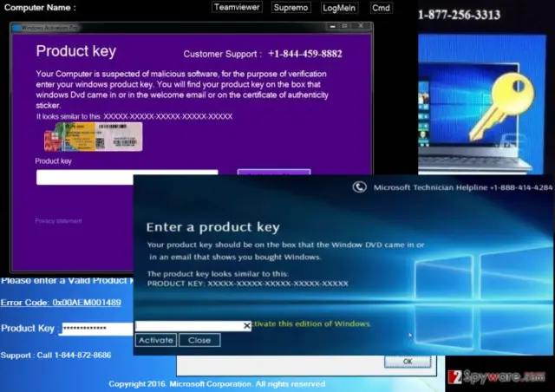The width and height of the screenshot is (555, 392).
Task: Click the golden key laptop image
Action: click(x=482, y=104)
